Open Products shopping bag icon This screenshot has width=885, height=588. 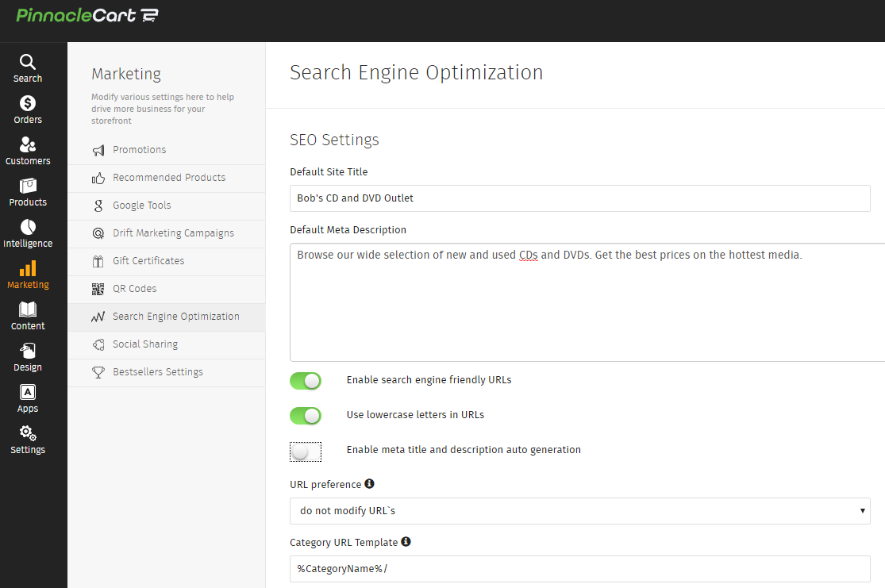pos(28,186)
